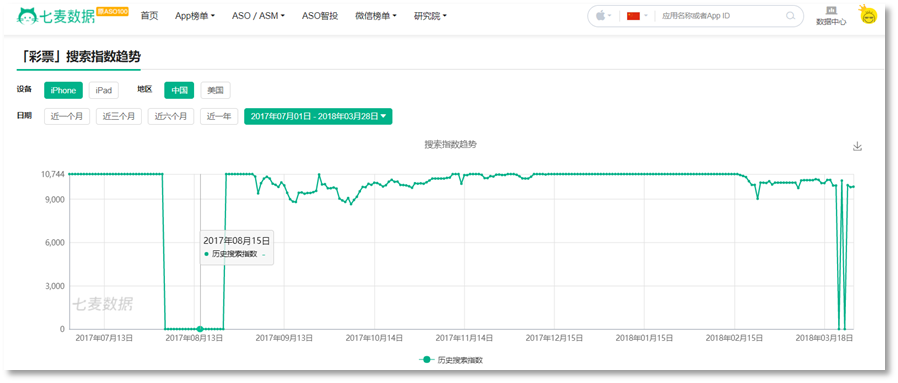Click chart title 搜索指数趋势
898x383 pixels.
[450, 145]
